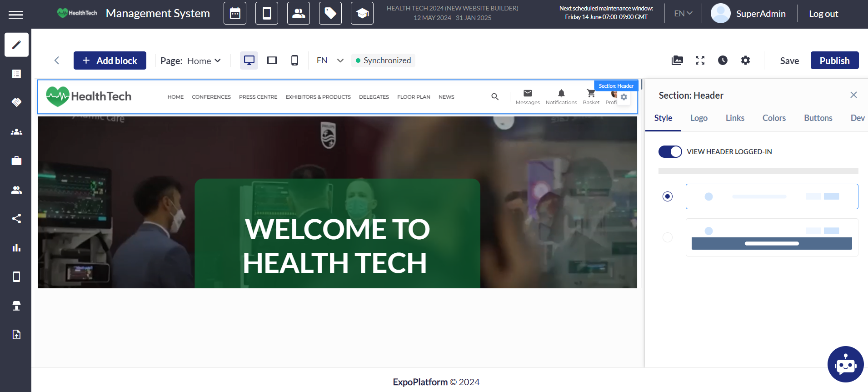Switch to the Style tab
This screenshot has height=392, width=868.
click(663, 118)
